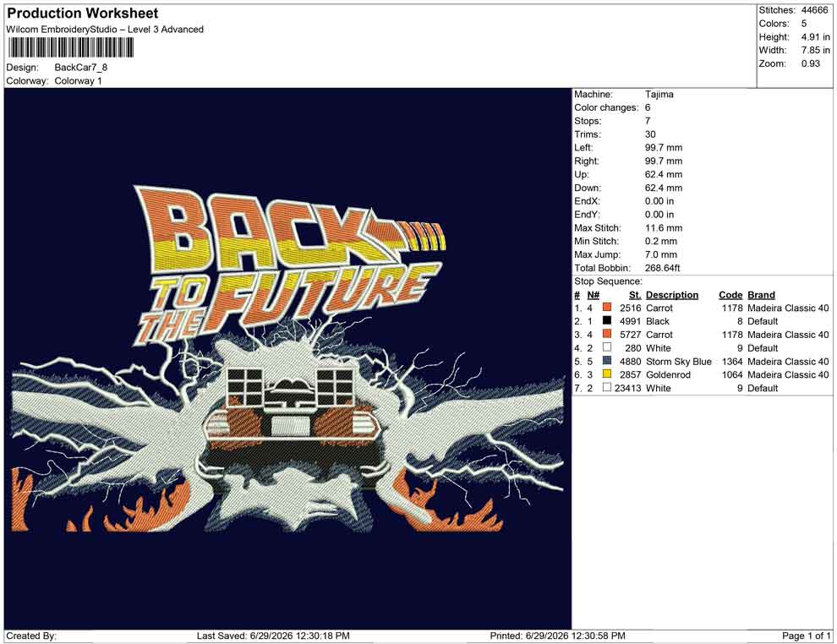Viewport: 837px width, 644px height.
Task: Click stitch count '2516' in stop 1
Action: coord(631,308)
